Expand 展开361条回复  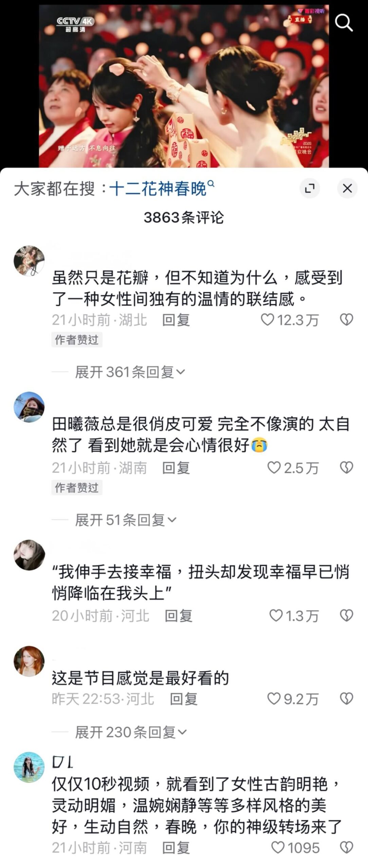(130, 372)
